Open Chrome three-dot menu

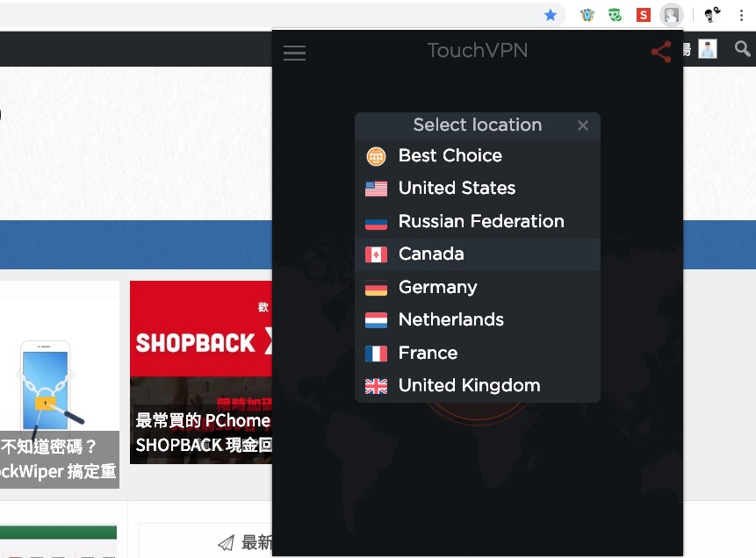pos(741,16)
